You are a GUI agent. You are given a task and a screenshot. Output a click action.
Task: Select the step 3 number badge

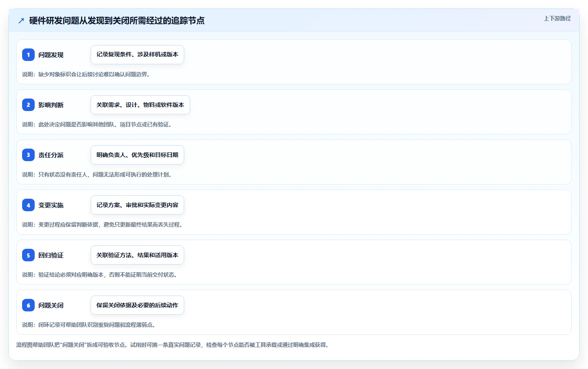[x=28, y=155]
